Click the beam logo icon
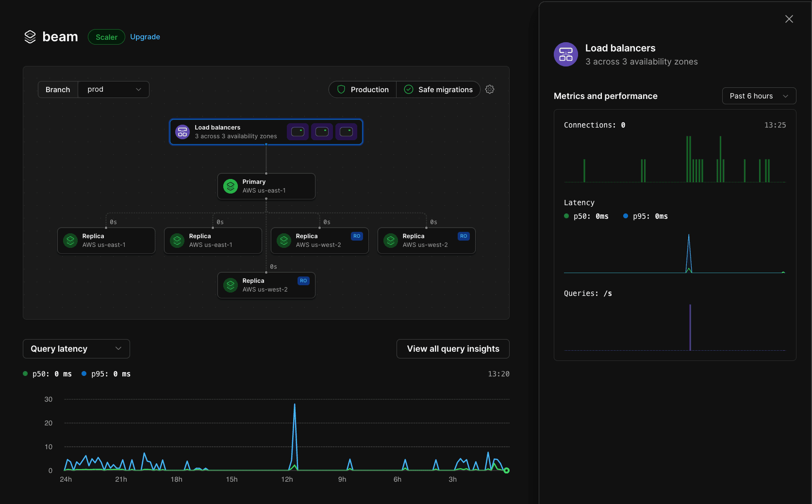The width and height of the screenshot is (812, 504). [x=30, y=37]
